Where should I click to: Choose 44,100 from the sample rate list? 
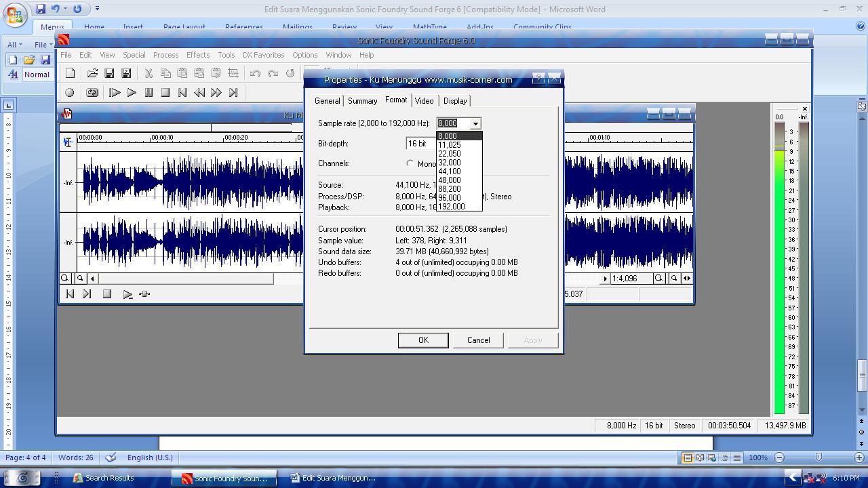click(x=450, y=171)
